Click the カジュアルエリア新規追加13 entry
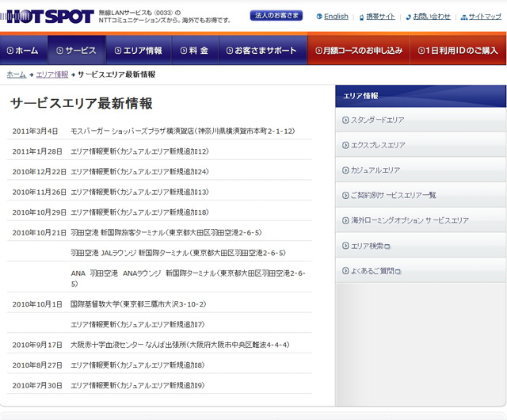The image size is (507, 420). [x=139, y=193]
